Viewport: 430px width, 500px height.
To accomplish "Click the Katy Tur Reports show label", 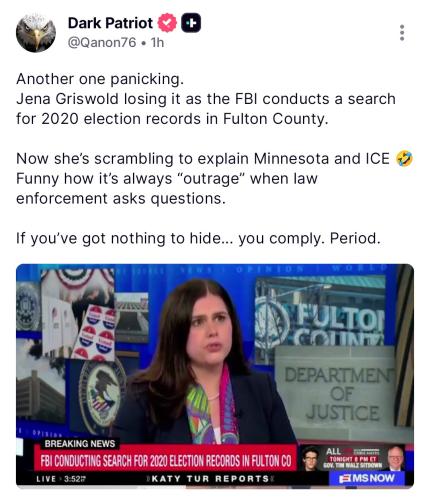I will pyautogui.click(x=210, y=479).
